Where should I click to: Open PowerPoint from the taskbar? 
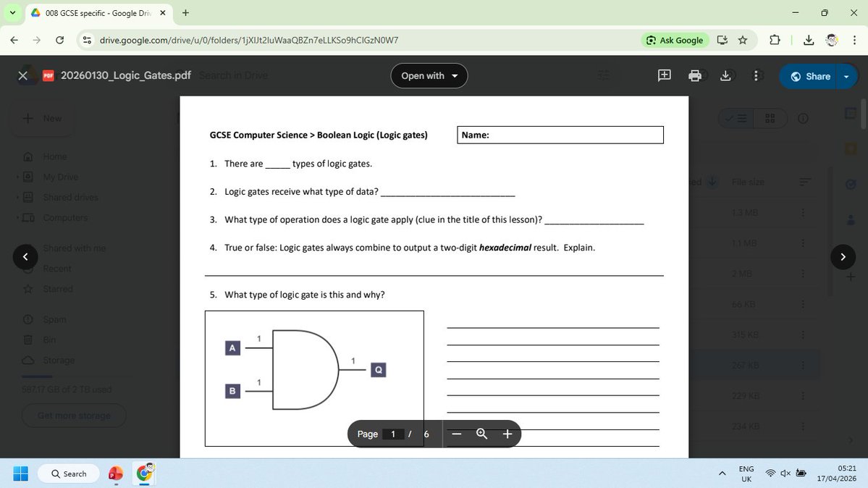[116, 474]
